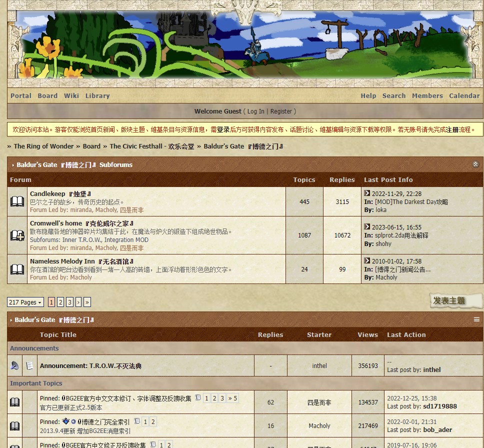Image resolution: width=484 pixels, height=448 pixels.
Task: Jump to last post in Cromwell's home via arrow icon
Action: [x=367, y=226]
